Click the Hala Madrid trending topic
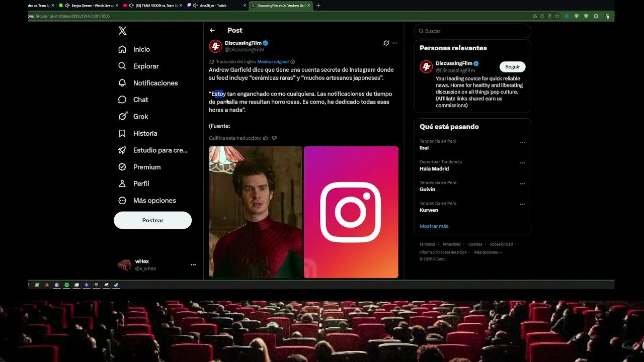 point(435,169)
